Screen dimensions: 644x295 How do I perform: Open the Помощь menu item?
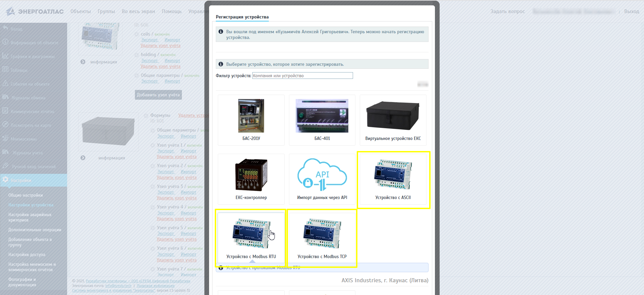pos(171,11)
